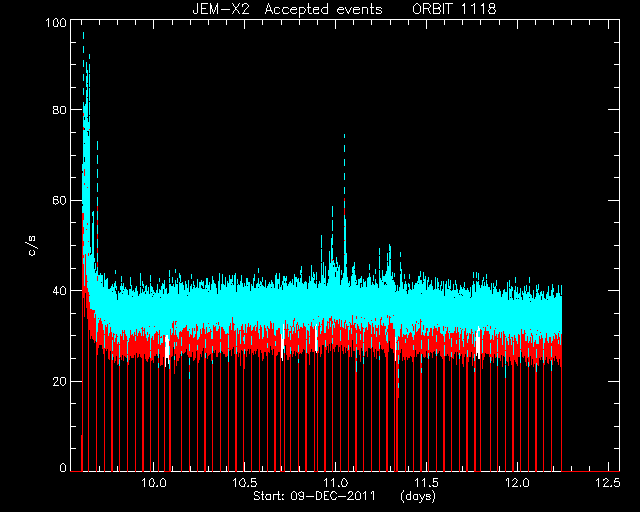Click the x-axis tick label '11.5'
The height and width of the screenshot is (512, 640).
pyautogui.click(x=427, y=483)
